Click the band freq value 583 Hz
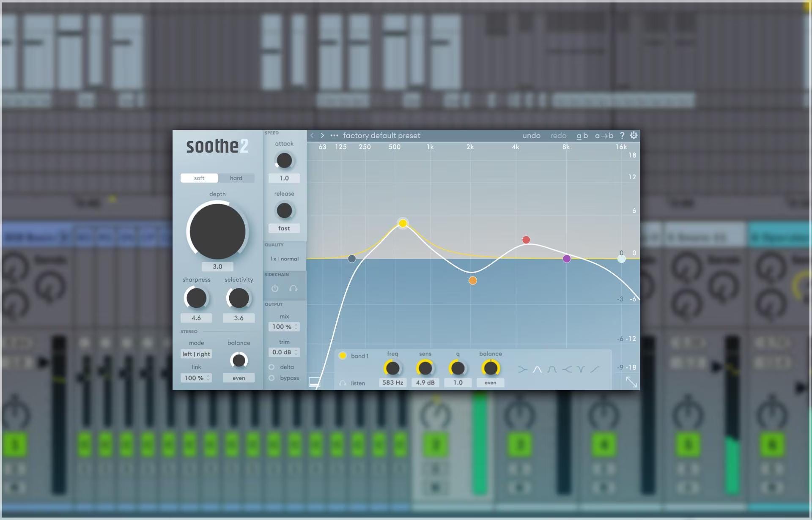 [392, 383]
